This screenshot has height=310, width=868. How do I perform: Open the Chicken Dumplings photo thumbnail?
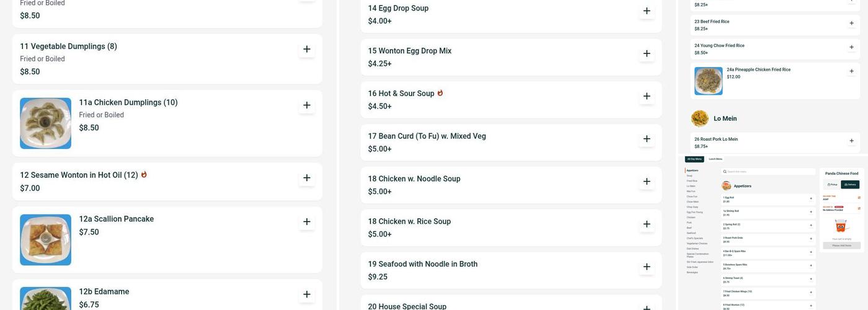(45, 123)
